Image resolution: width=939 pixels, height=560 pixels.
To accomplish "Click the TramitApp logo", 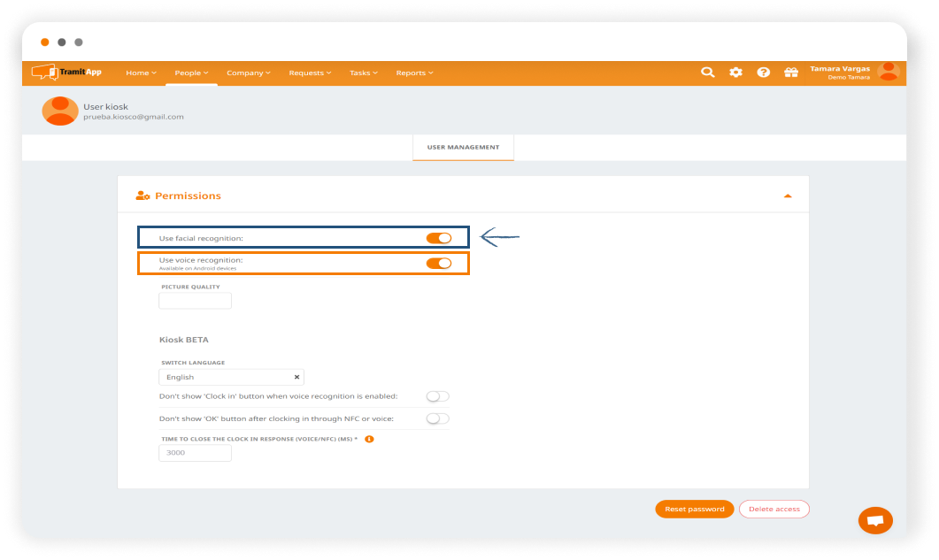I will [x=67, y=73].
